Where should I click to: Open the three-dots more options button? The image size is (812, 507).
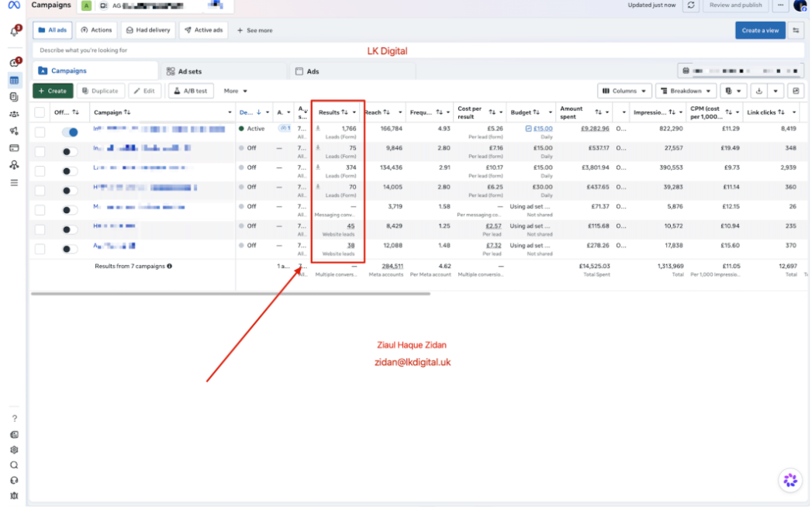click(x=780, y=5)
